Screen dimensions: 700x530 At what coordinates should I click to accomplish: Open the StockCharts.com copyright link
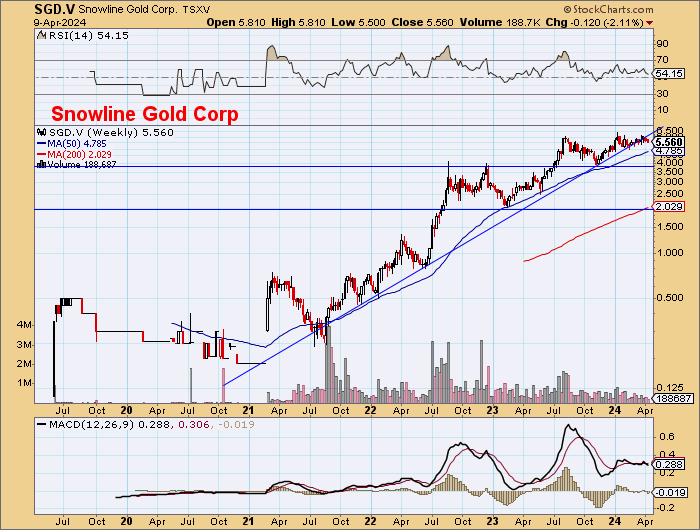[608, 9]
